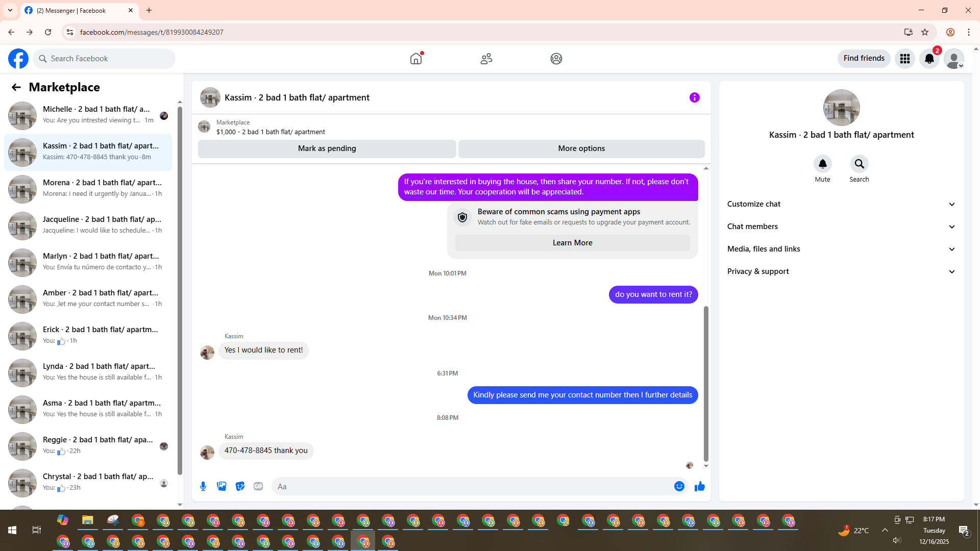Open a new browser tab
Viewport: 980px width, 551px height.
[x=149, y=10]
